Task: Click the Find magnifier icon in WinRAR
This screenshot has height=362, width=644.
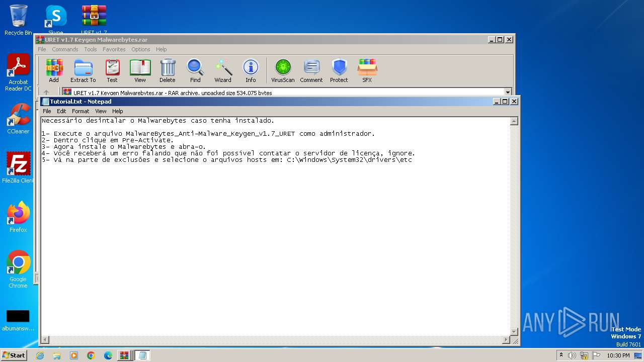Action: click(195, 71)
